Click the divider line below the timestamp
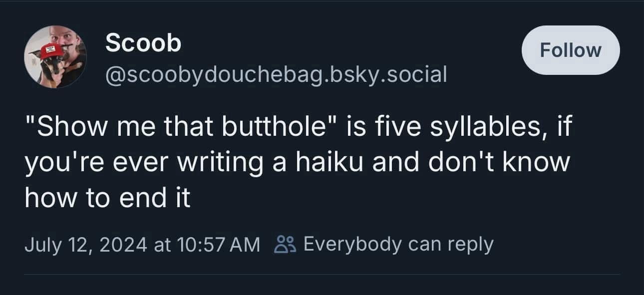Screen dimensions: 644x295 tap(322, 274)
